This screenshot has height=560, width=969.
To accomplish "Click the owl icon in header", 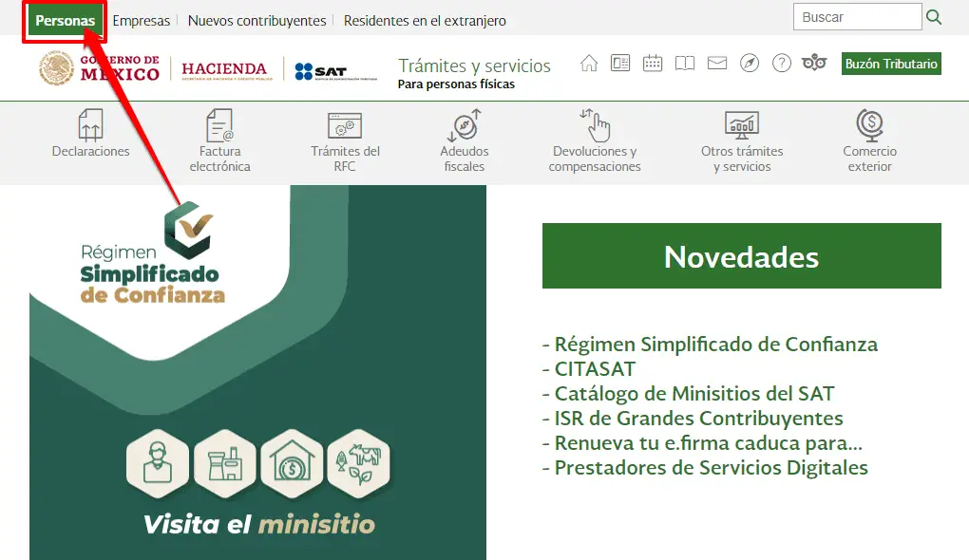I will click(814, 63).
